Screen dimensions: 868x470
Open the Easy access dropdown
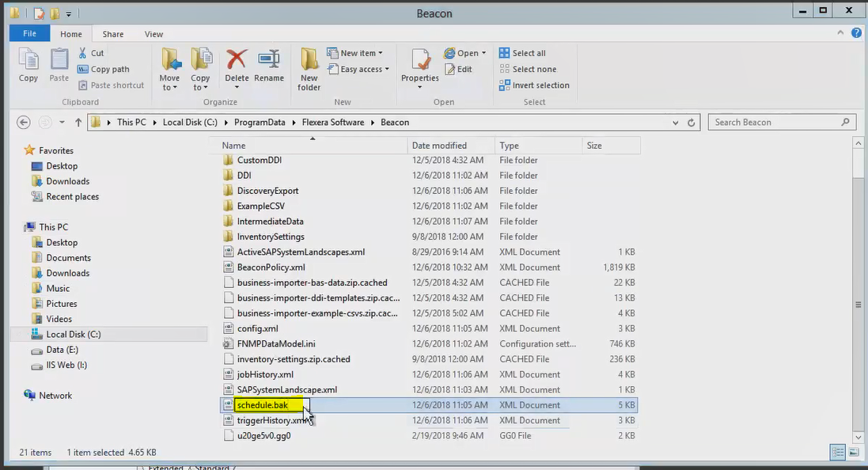pos(358,69)
